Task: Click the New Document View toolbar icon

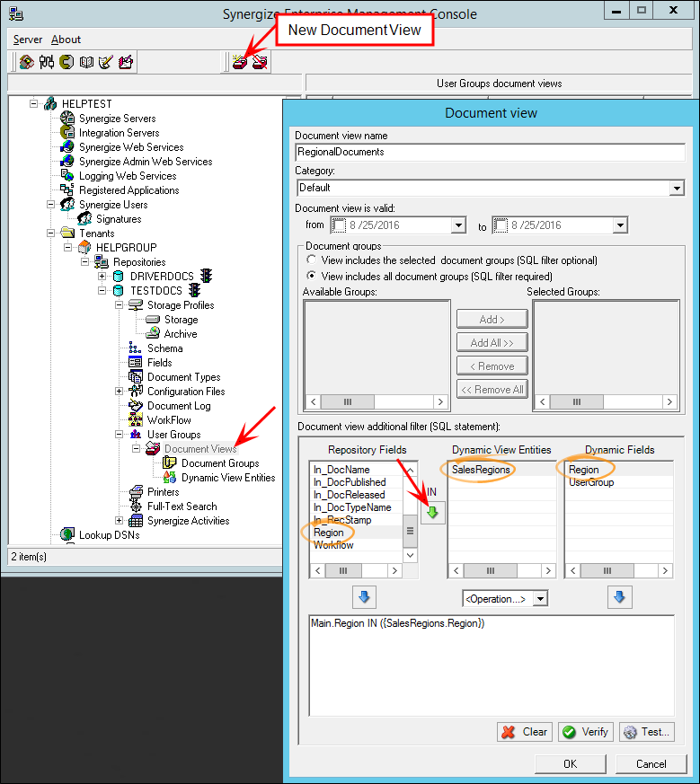Action: [240, 62]
